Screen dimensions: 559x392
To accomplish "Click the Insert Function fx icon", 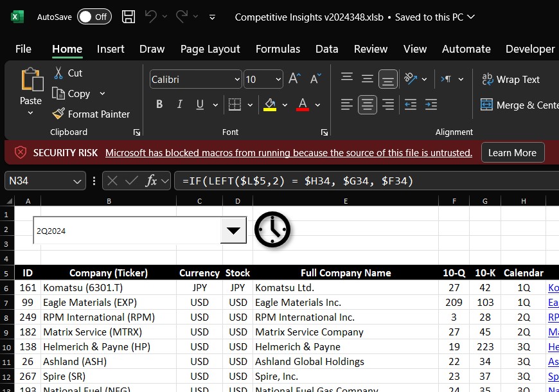I will click(x=152, y=181).
